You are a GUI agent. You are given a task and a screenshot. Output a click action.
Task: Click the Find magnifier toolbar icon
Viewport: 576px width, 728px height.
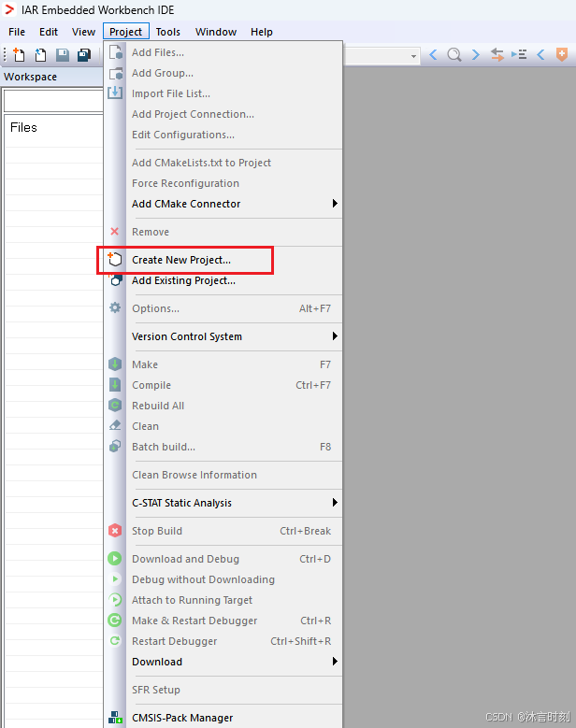454,55
